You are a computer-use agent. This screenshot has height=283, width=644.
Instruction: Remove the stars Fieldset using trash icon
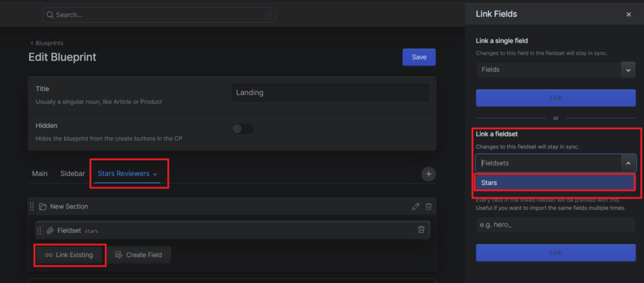[x=421, y=230]
